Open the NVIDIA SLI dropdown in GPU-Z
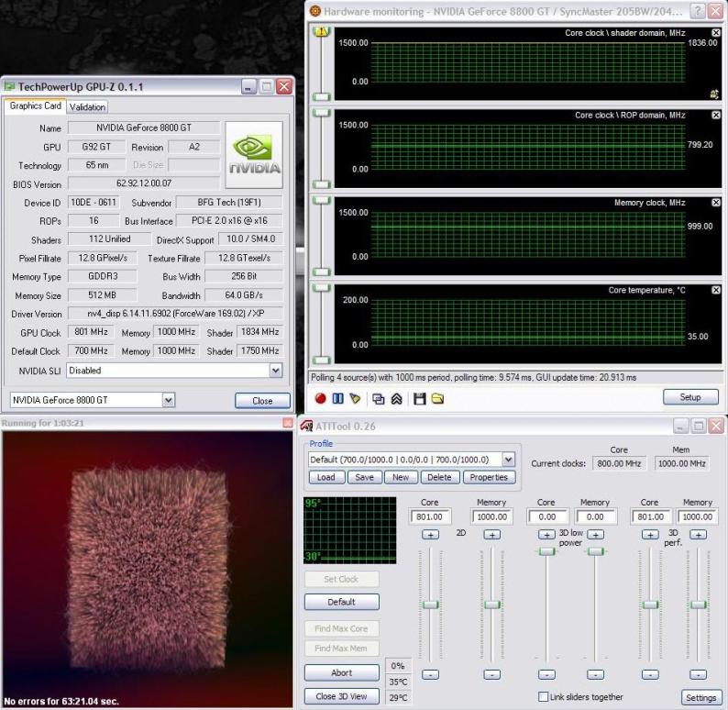This screenshot has width=728, height=710. click(x=276, y=370)
